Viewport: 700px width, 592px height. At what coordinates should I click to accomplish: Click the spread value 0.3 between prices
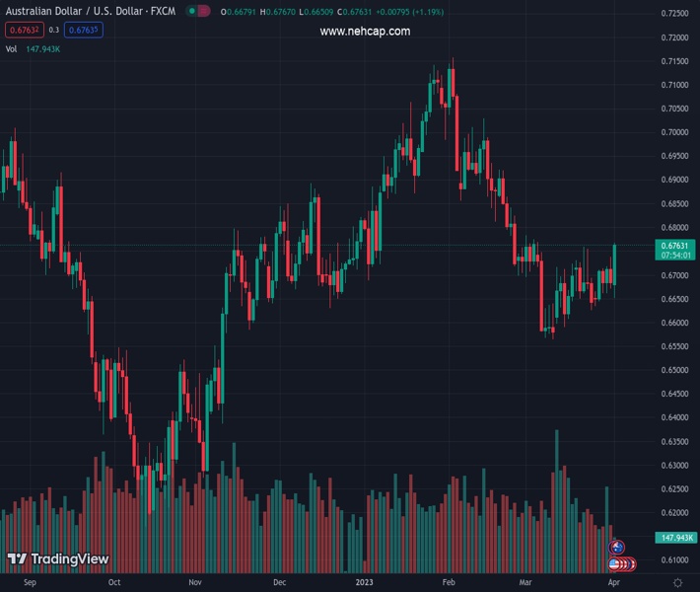54,30
